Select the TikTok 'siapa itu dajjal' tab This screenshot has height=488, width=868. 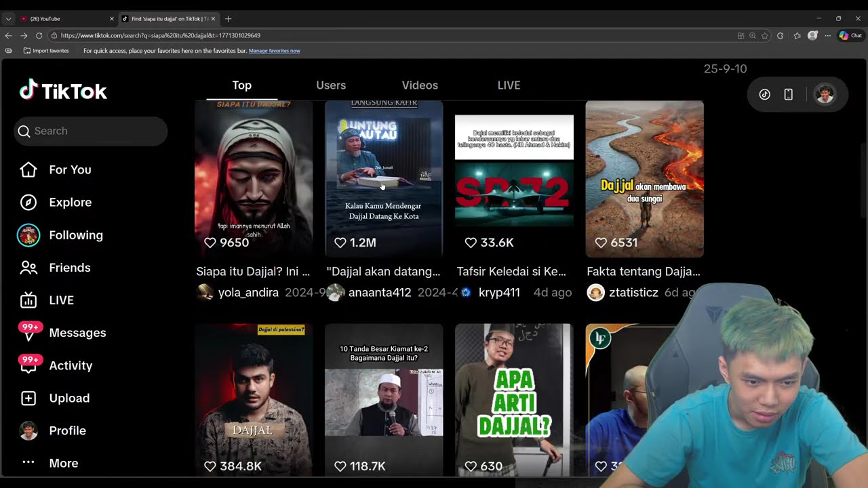169,19
